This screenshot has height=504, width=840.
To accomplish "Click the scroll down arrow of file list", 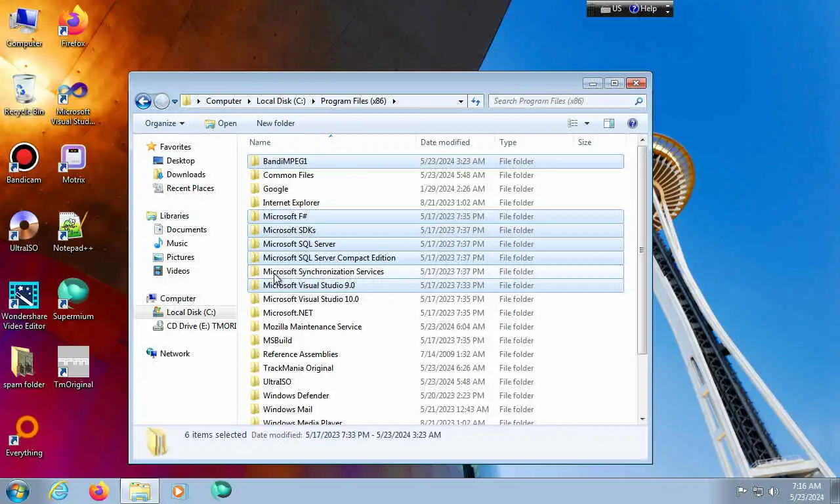I will pos(642,419).
